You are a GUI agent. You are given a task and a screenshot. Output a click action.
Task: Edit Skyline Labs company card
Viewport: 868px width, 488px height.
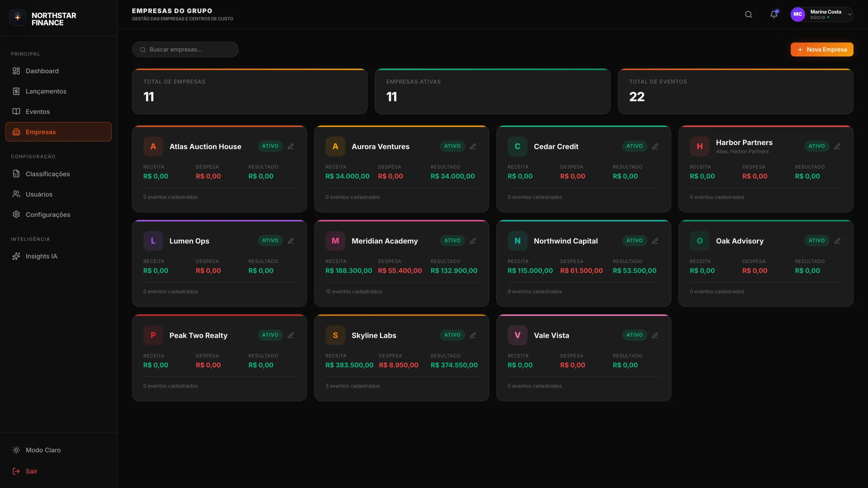point(473,335)
